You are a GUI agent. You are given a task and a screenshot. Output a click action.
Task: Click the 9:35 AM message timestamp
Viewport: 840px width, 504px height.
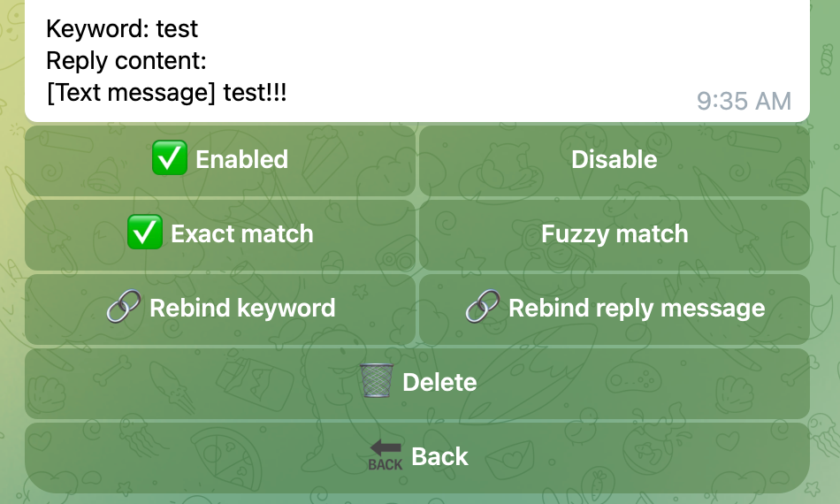pyautogui.click(x=743, y=101)
